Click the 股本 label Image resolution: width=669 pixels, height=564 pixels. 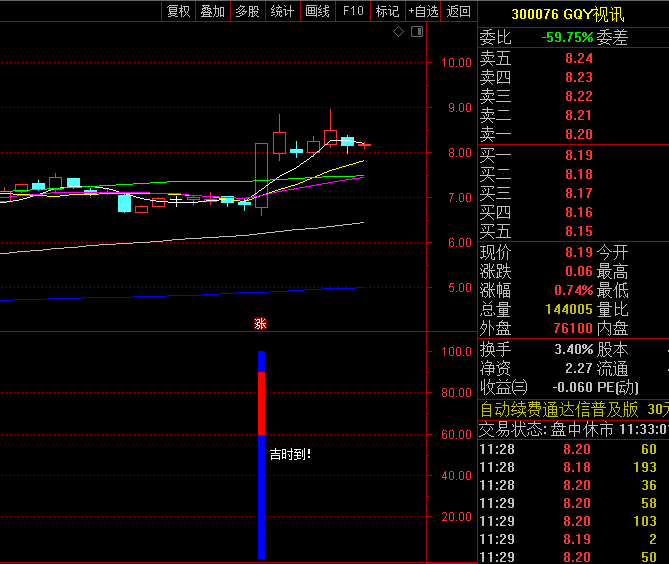(612, 349)
